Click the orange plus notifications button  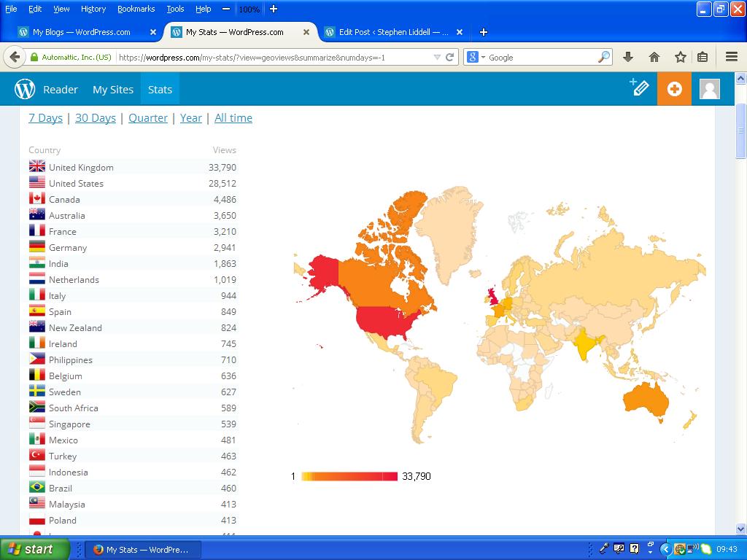click(x=674, y=89)
